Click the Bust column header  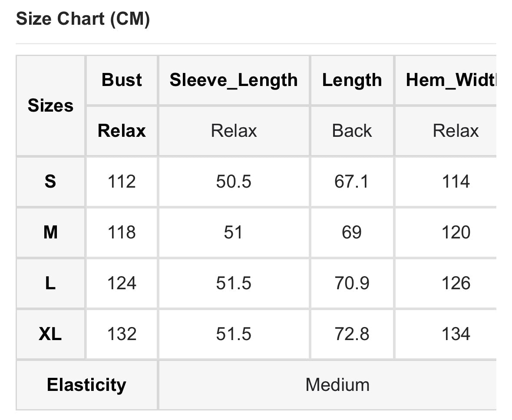click(122, 80)
